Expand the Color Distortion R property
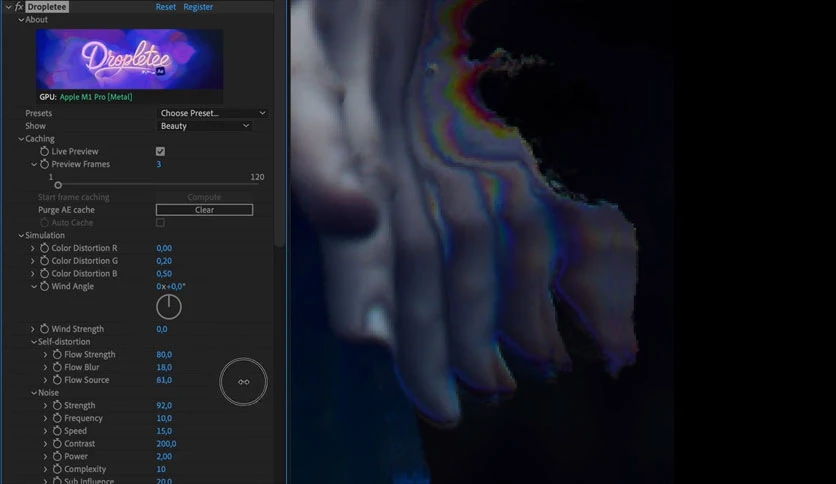The image size is (836, 484). tap(33, 248)
